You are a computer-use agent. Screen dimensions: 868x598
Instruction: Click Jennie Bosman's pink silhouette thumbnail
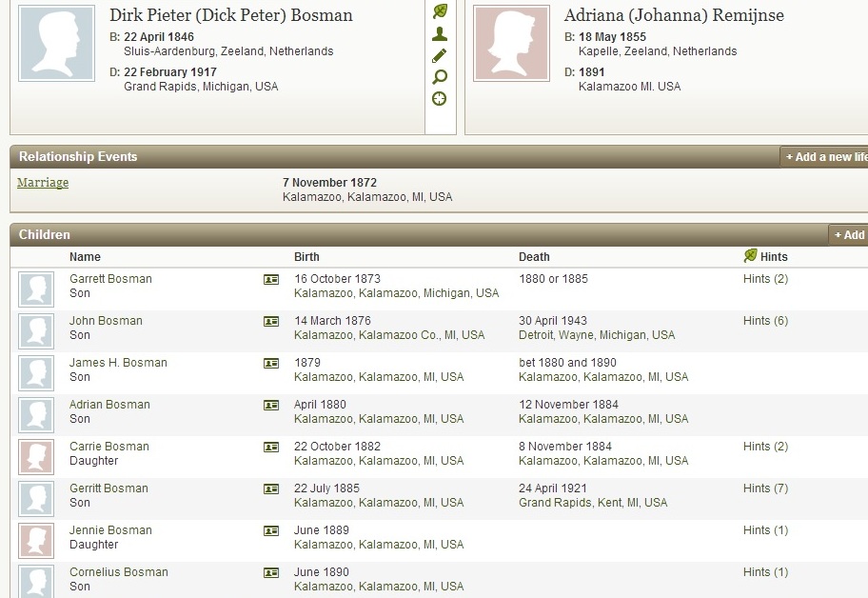tap(36, 541)
